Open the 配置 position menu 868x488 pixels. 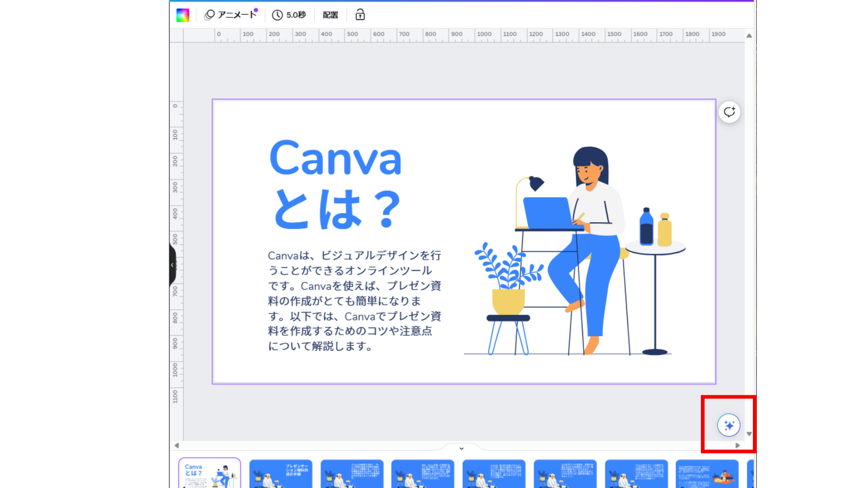click(330, 15)
